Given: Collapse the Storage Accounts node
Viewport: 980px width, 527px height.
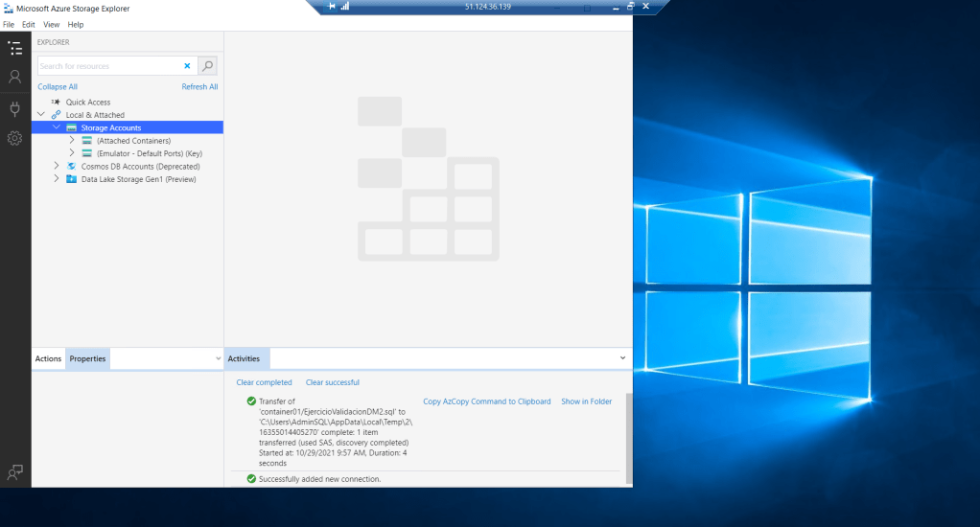Looking at the screenshot, I should [x=57, y=127].
